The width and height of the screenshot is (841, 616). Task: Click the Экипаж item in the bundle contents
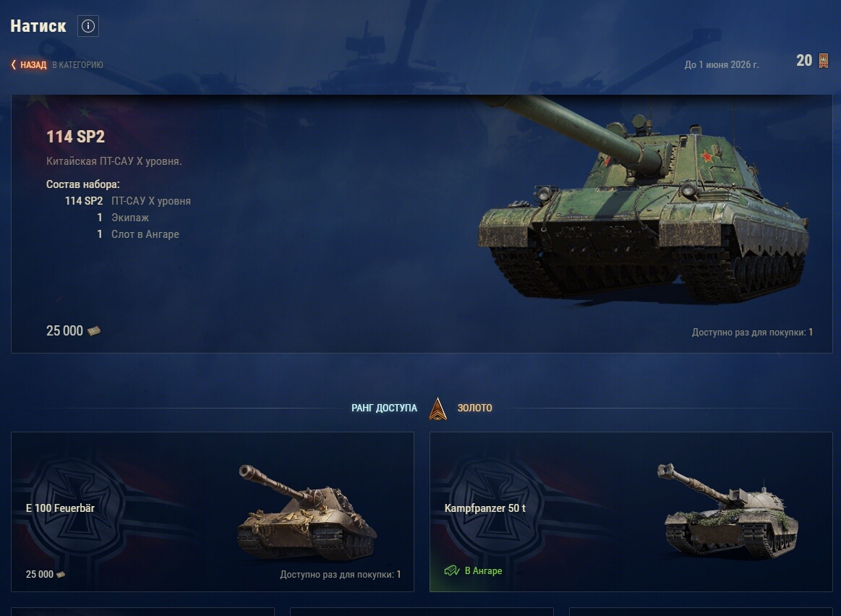pos(129,217)
